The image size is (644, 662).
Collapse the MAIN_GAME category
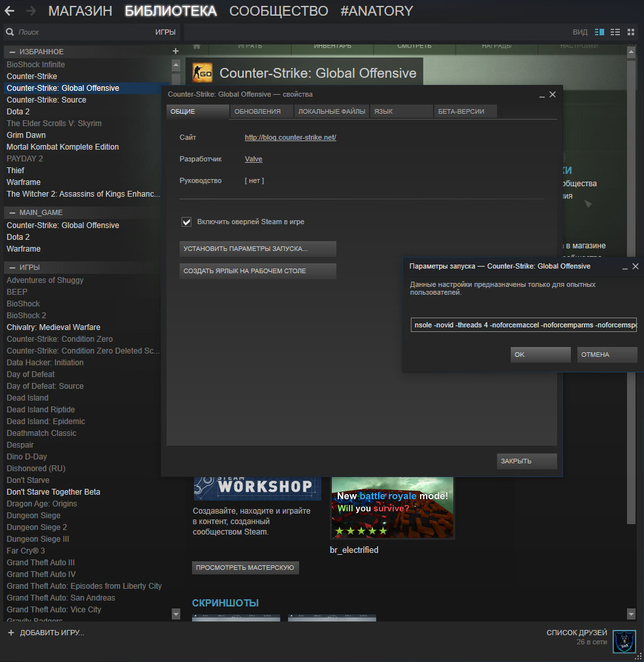(12, 213)
